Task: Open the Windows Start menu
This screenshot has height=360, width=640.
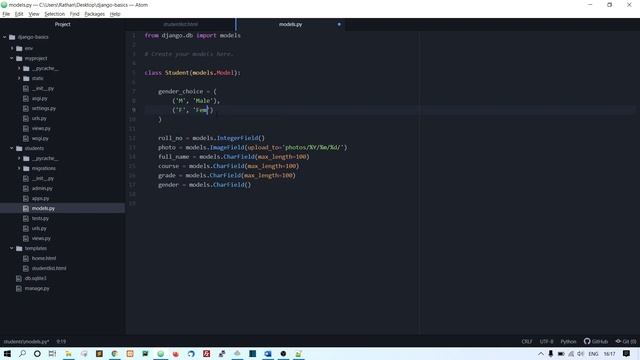Action: [7, 353]
